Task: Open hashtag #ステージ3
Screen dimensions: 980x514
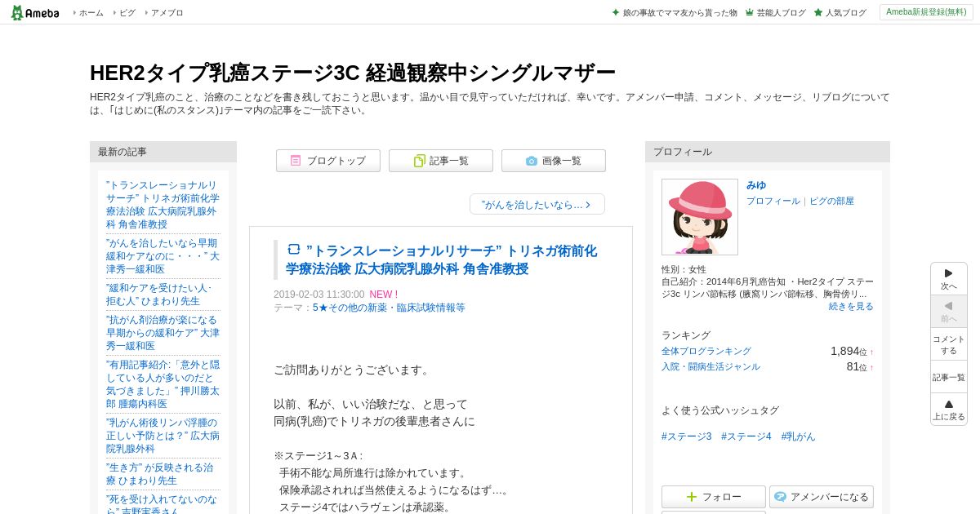Action: coord(687,436)
